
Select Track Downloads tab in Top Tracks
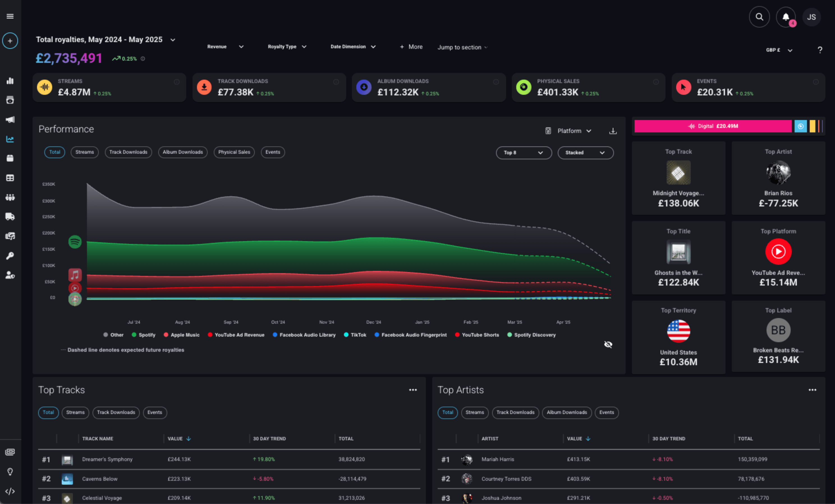[116, 412]
